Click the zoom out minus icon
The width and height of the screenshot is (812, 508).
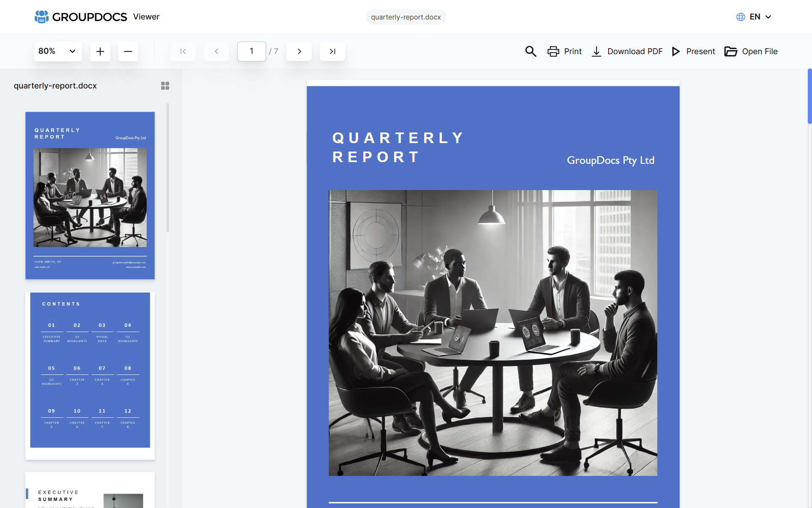(128, 52)
